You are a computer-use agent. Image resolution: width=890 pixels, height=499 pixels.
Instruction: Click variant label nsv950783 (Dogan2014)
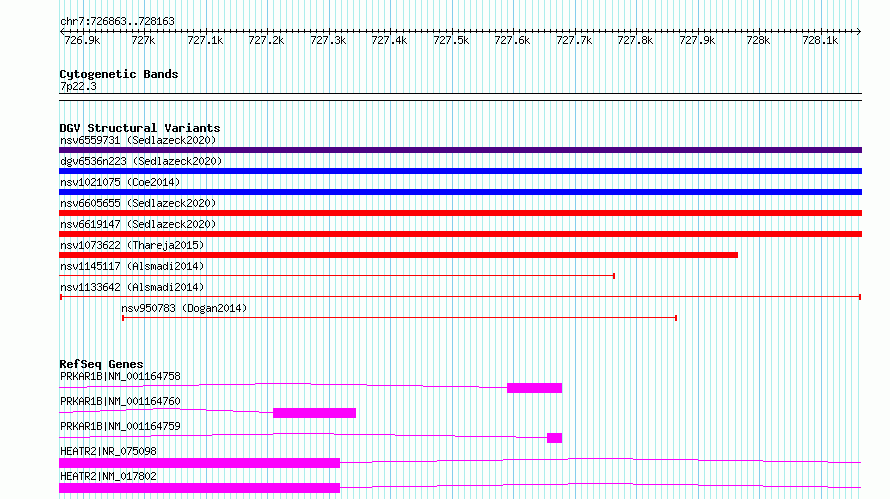[184, 308]
